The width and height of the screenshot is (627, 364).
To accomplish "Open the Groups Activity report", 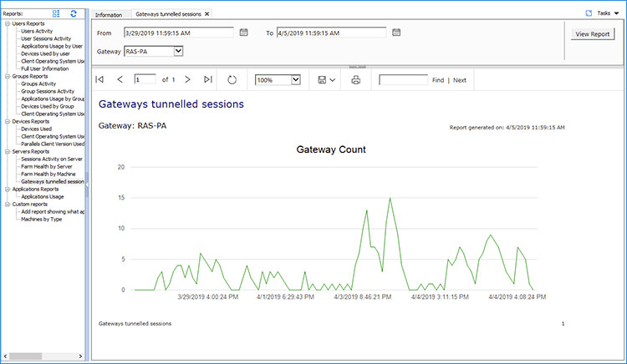I will [x=38, y=83].
